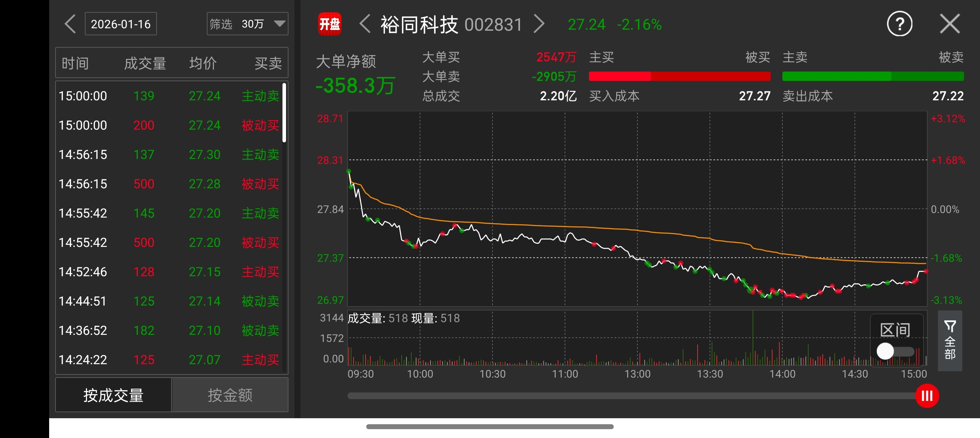Go to previous stock with left chevron
The width and height of the screenshot is (980, 438).
click(x=365, y=24)
